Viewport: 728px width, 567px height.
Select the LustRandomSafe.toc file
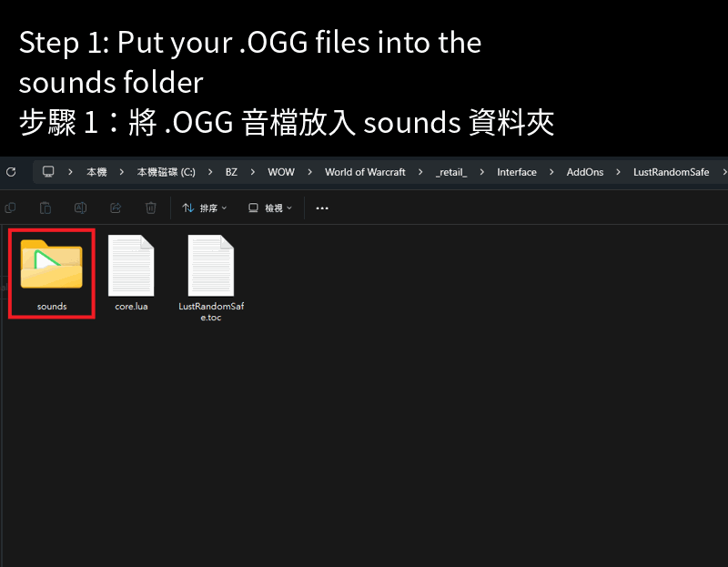211,278
